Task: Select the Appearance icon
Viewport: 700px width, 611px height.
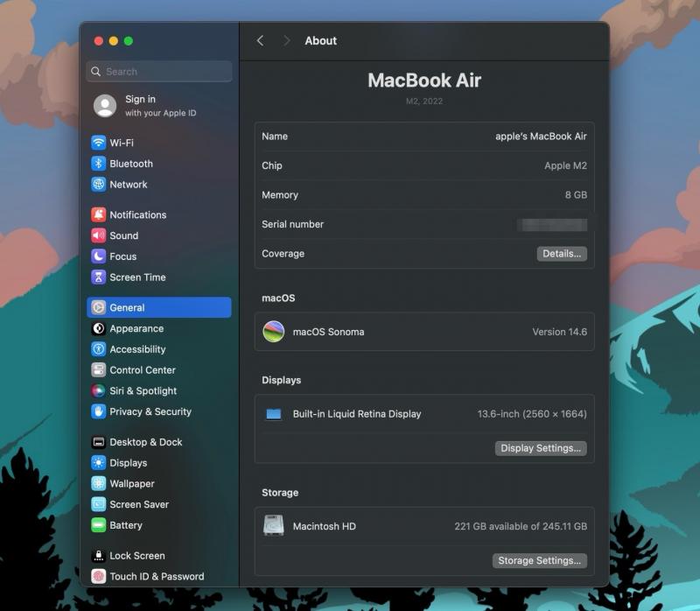Action: [98, 328]
